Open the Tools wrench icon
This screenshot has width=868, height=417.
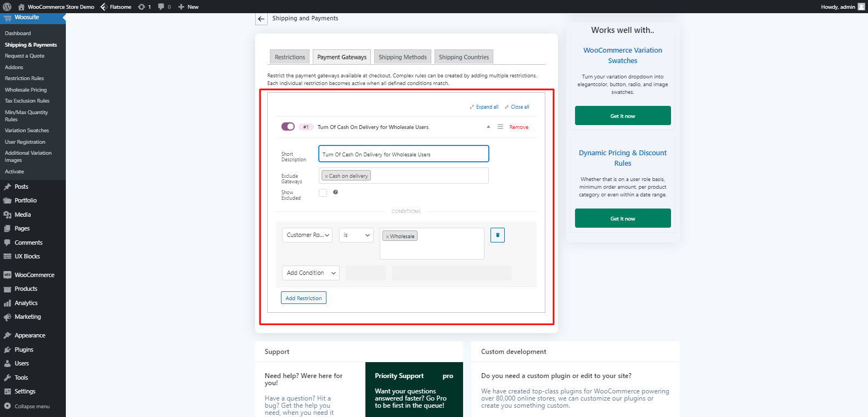7,377
